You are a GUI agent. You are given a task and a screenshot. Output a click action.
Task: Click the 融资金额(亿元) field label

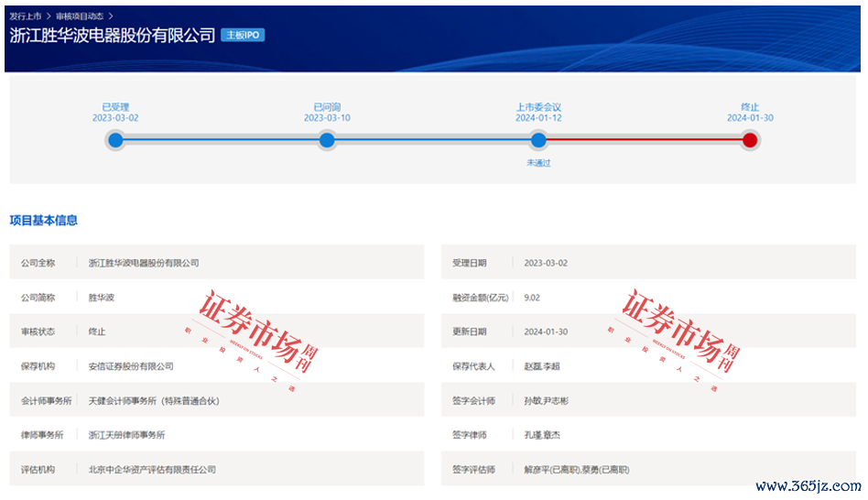click(481, 298)
